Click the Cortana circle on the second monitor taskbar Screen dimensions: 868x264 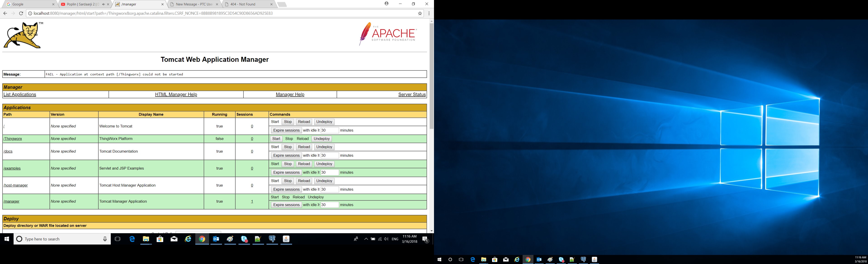(x=450, y=260)
